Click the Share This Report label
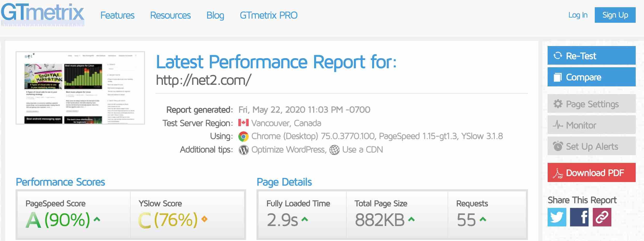Viewport: 644px width, 241px height. pos(582,200)
